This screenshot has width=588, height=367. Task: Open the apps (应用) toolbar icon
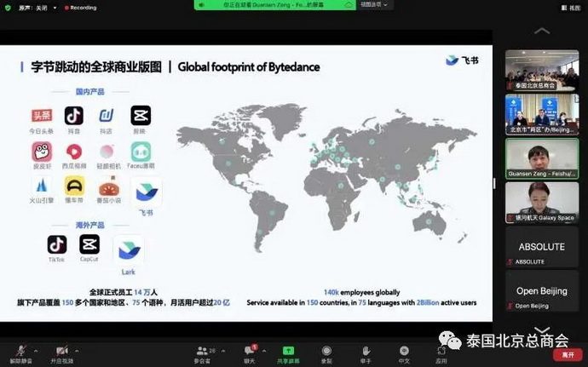441,354
